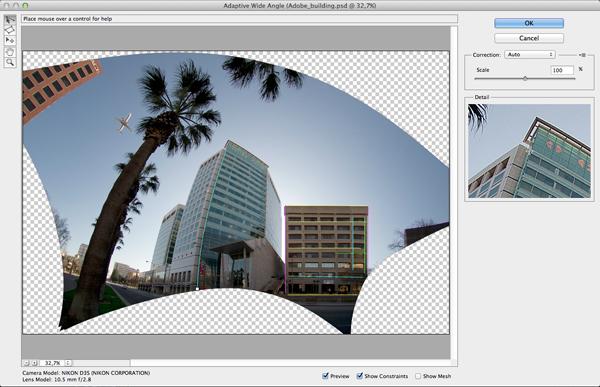Click the Cancel button
The image size is (600, 387).
[x=529, y=38]
